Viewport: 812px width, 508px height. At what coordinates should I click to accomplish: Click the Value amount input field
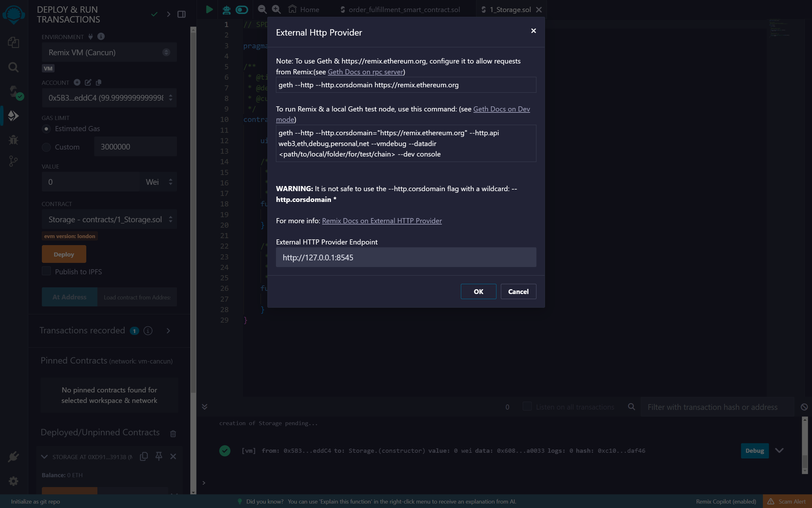coord(91,182)
